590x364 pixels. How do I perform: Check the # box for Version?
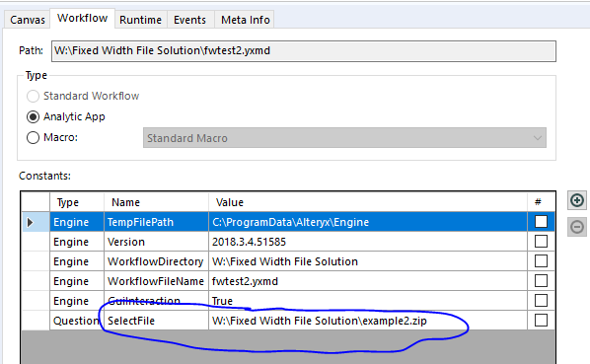[541, 241]
